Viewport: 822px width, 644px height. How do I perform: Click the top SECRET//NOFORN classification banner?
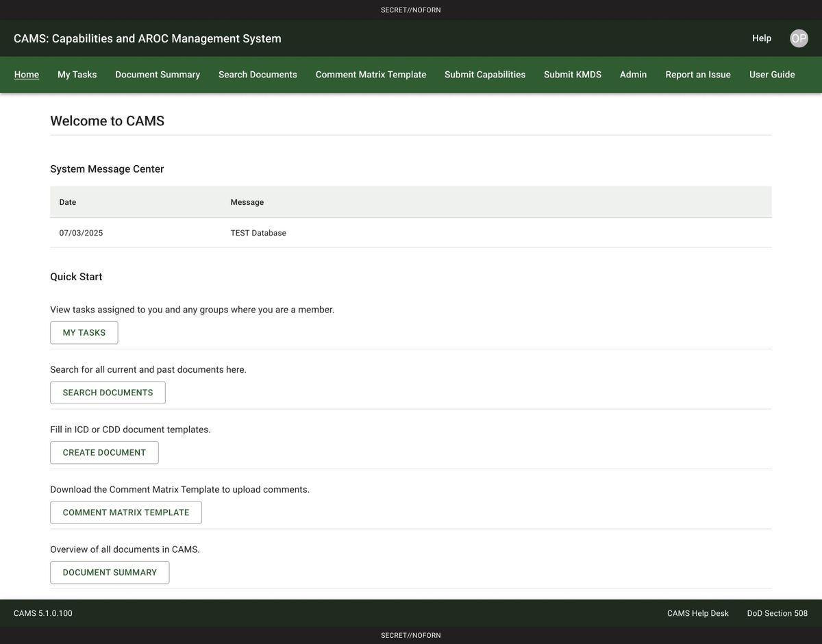point(411,10)
